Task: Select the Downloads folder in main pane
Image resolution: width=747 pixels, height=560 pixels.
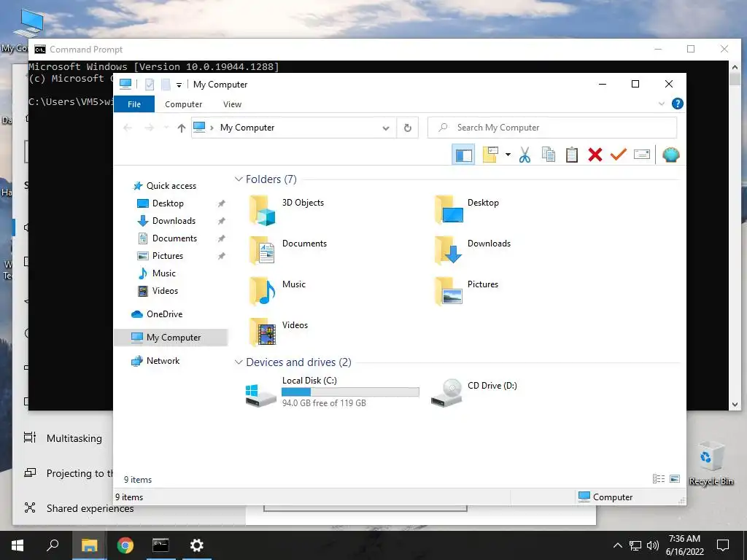Action: coord(473,251)
